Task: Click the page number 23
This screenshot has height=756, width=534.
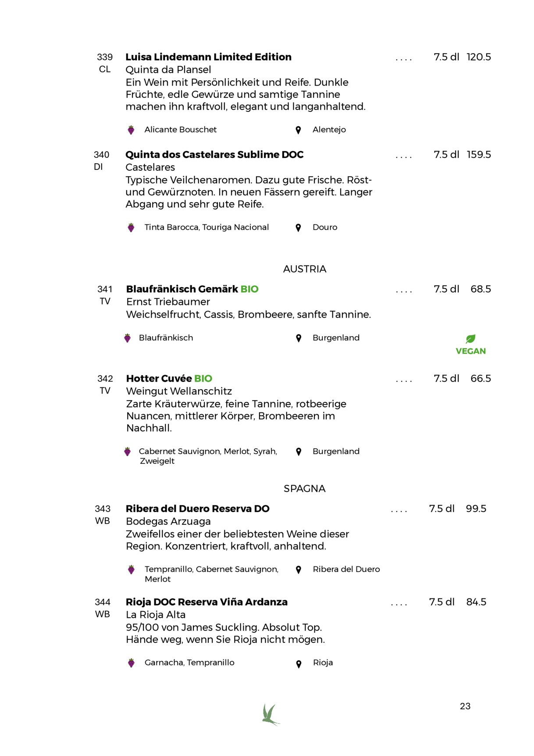Action: (465, 706)
